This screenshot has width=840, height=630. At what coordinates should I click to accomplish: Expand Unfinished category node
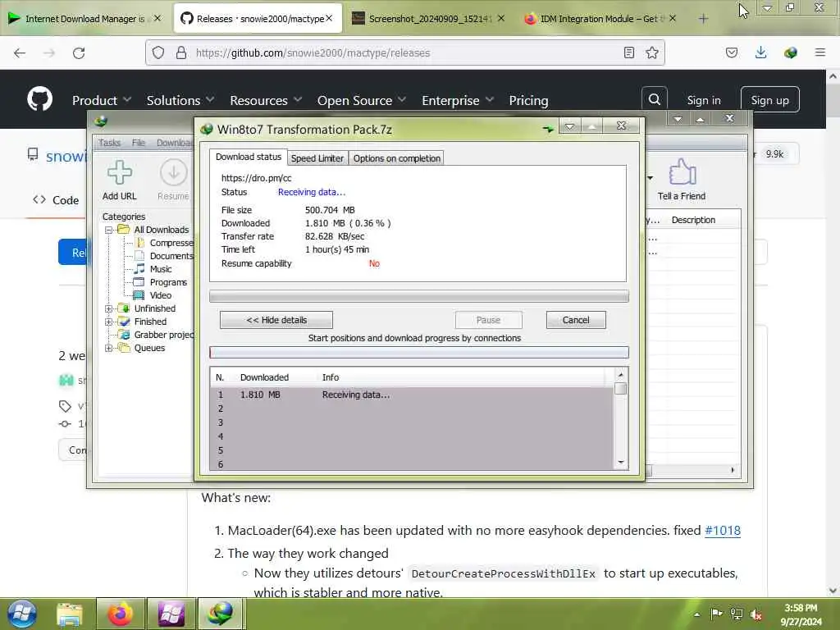point(109,308)
